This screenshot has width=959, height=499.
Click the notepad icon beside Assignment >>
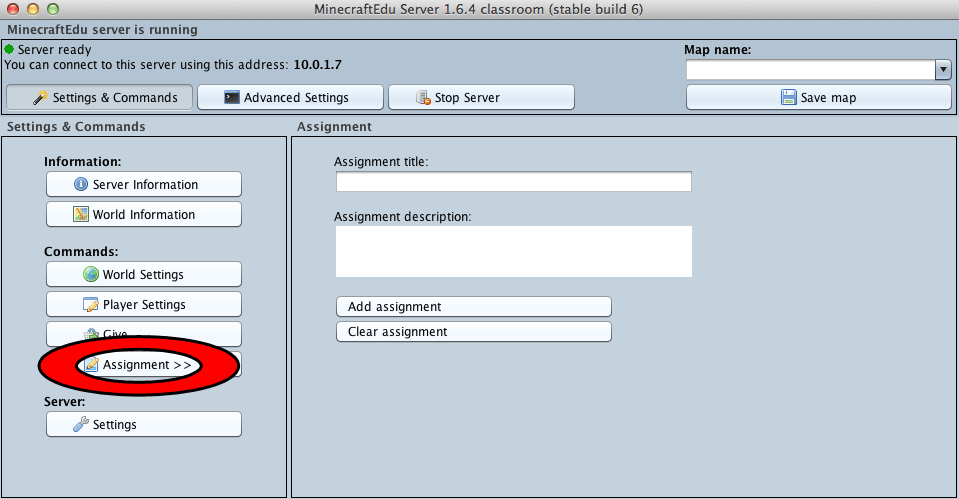pos(91,364)
